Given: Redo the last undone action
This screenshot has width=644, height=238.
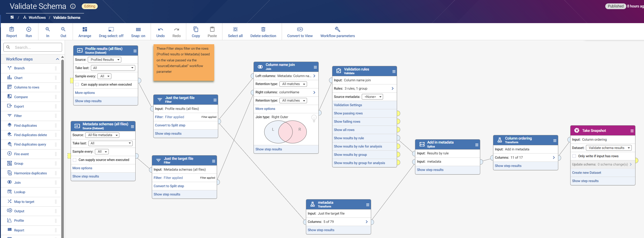Looking at the screenshot, I should click(177, 32).
